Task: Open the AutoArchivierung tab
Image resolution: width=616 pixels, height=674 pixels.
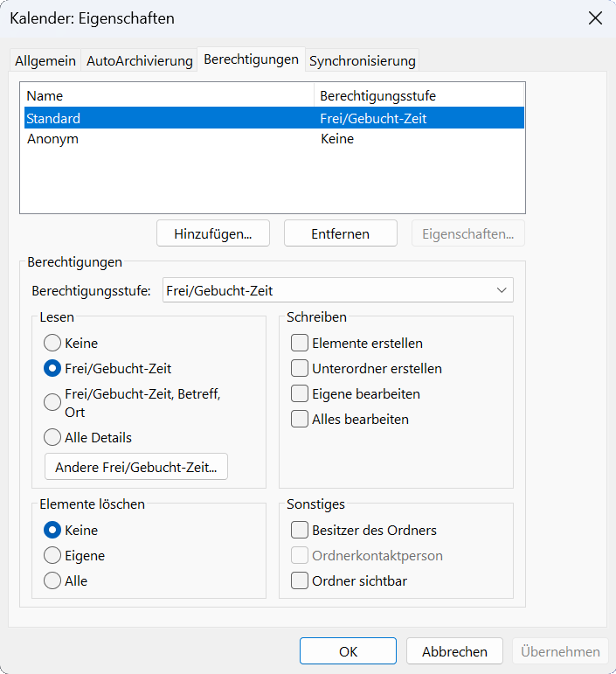Action: click(x=139, y=60)
